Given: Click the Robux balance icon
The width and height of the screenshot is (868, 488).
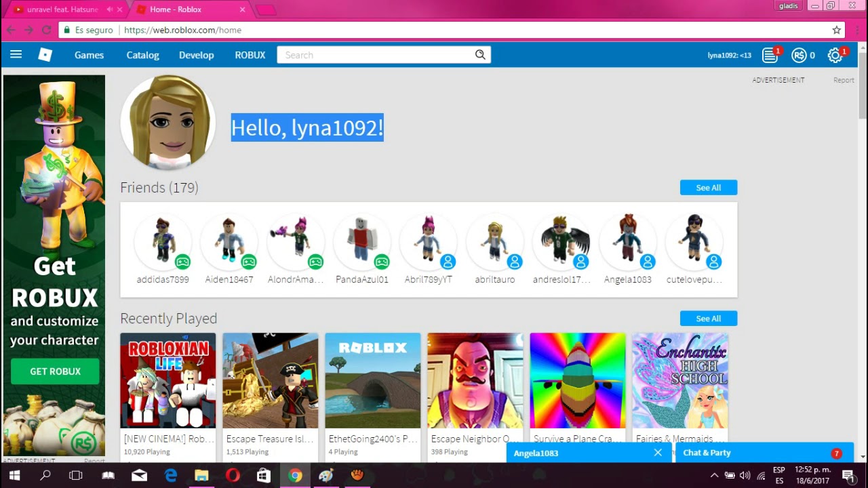Looking at the screenshot, I should (799, 56).
